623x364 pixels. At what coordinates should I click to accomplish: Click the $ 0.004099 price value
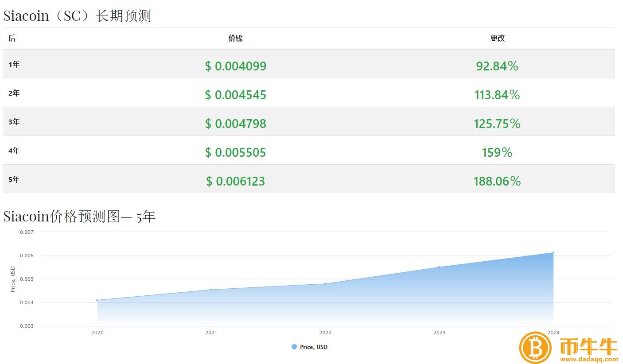(x=235, y=66)
